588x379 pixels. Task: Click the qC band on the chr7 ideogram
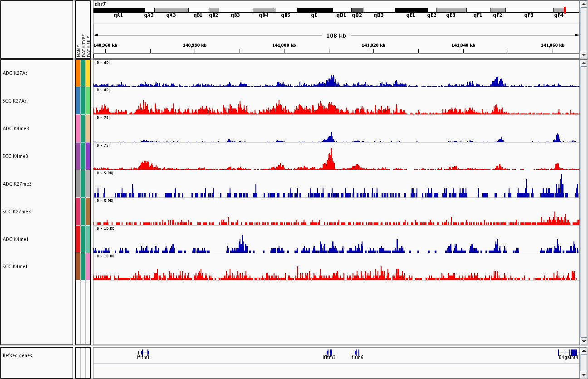coord(314,10)
